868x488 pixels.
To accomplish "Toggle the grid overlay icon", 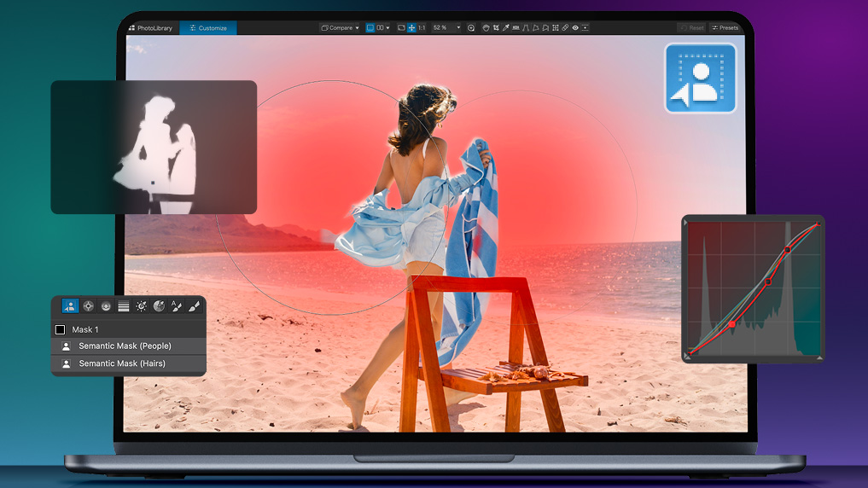I will (555, 27).
